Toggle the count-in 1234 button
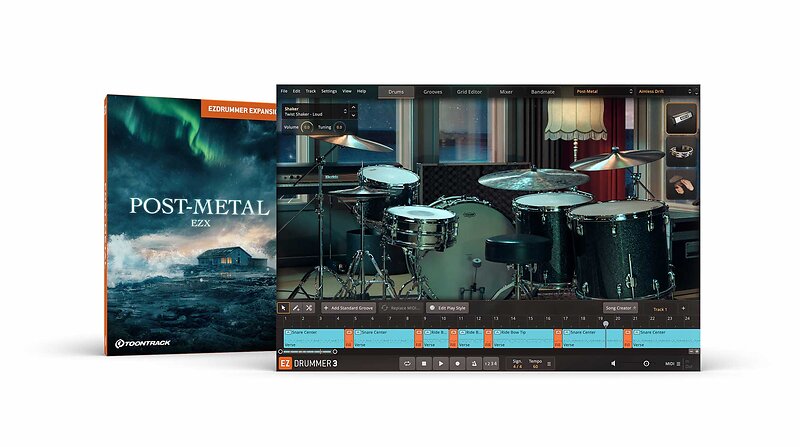 (x=490, y=363)
